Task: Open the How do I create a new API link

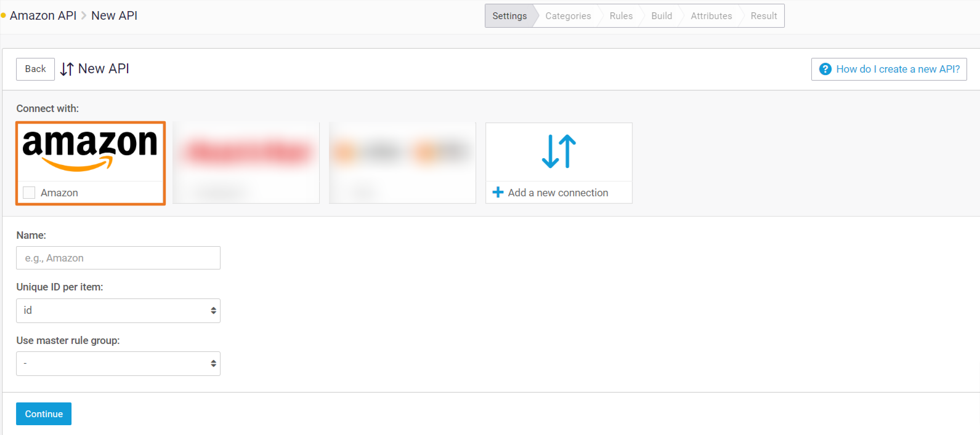Action: (889, 69)
